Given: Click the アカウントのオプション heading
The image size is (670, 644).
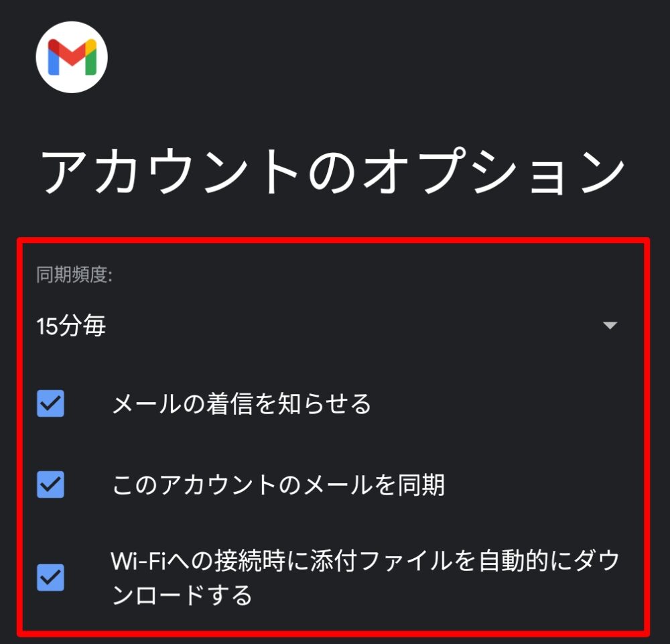Looking at the screenshot, I should (333, 171).
